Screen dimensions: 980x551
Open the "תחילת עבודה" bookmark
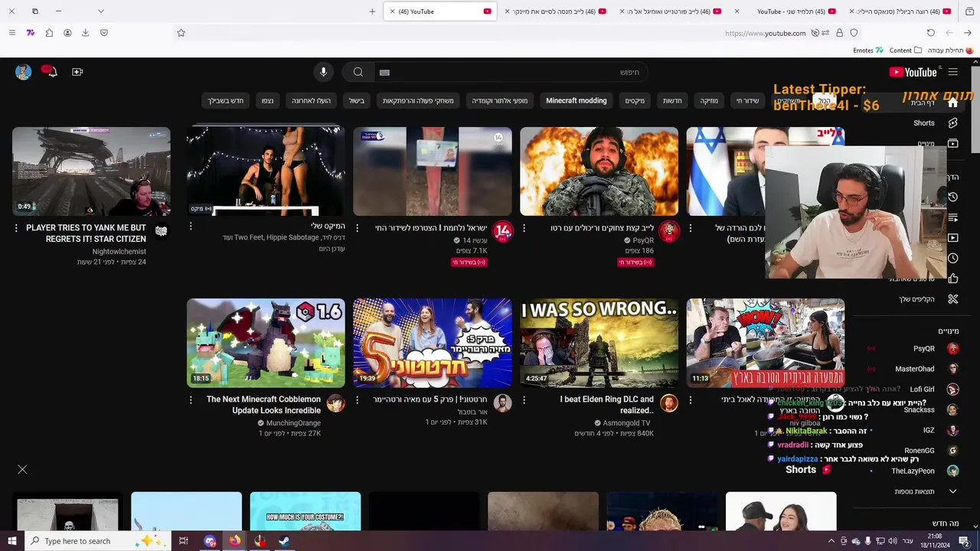point(951,51)
